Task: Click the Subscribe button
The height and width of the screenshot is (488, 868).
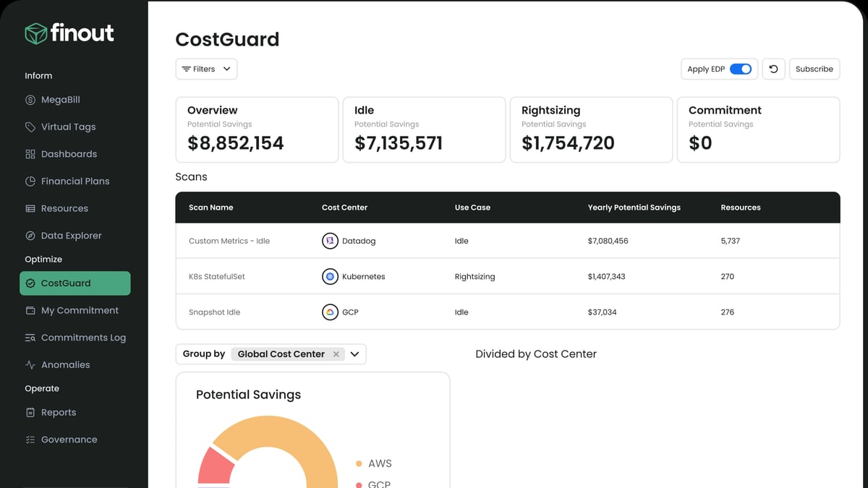Action: point(814,69)
